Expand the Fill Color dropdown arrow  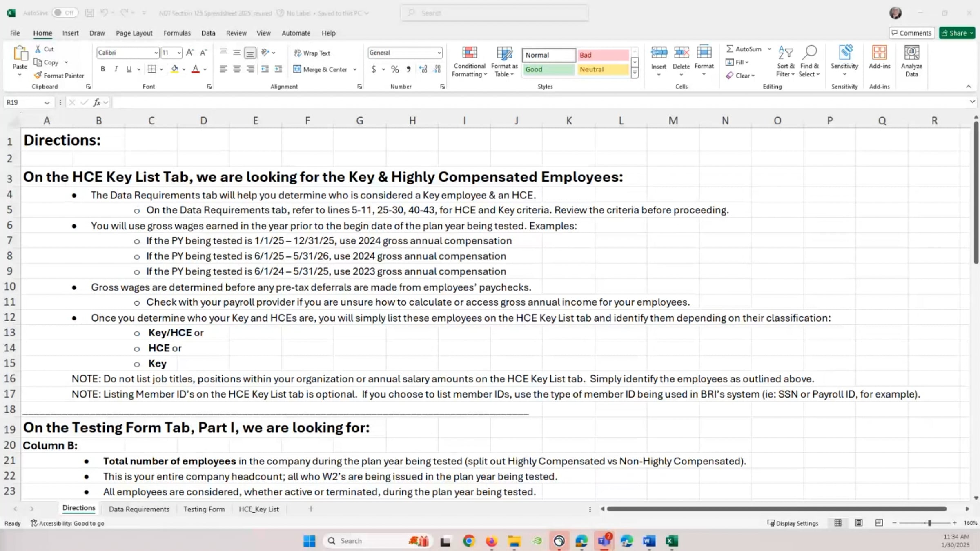[184, 69]
